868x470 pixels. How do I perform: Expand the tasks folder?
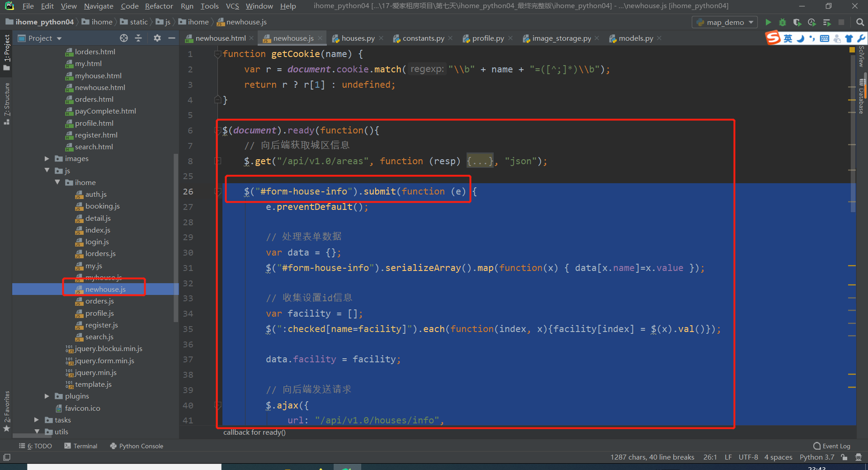pos(37,420)
